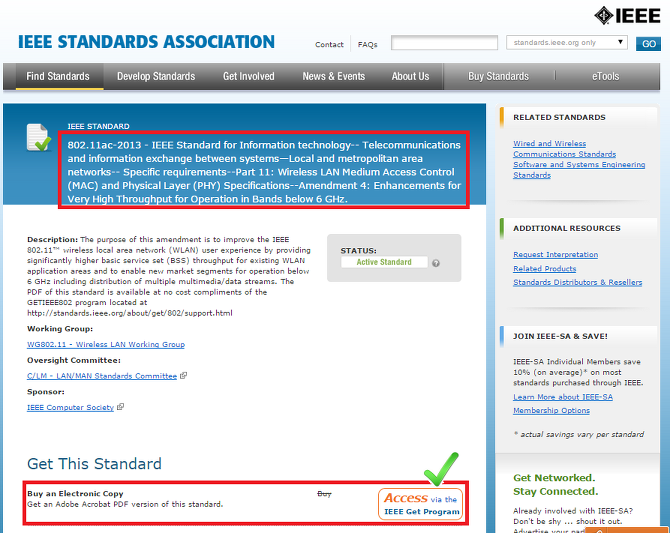Open Wired and Wireless Communications Standards link
Image resolution: width=670 pixels, height=533 pixels.
(564, 149)
